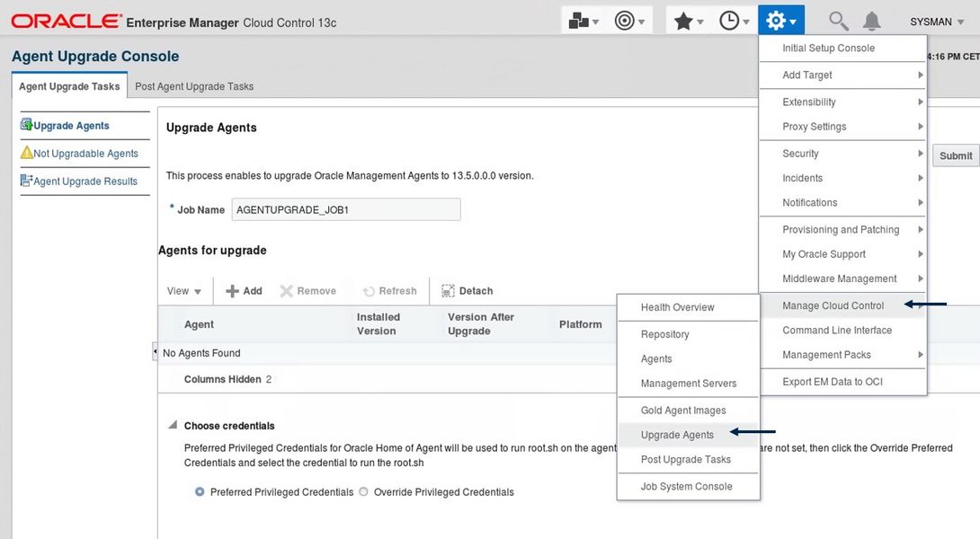Collapse the left panel splitter handle
This screenshot has height=539, width=980.
(x=155, y=351)
